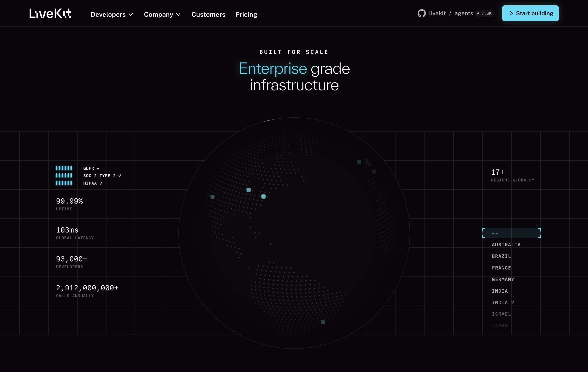This screenshot has height=372, width=588.
Task: Click the HIPAA bar indicator icon
Action: click(x=64, y=183)
